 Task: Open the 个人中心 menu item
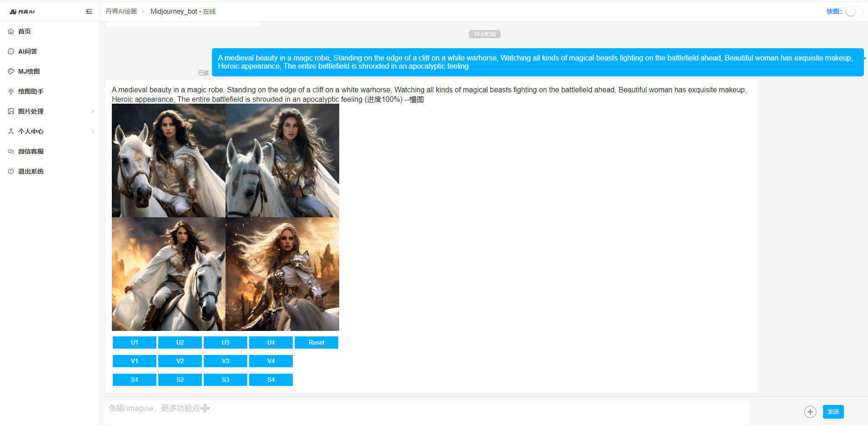(x=31, y=131)
